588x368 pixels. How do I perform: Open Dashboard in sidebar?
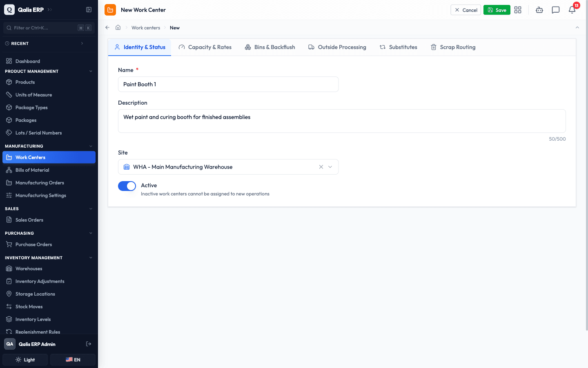pyautogui.click(x=49, y=61)
